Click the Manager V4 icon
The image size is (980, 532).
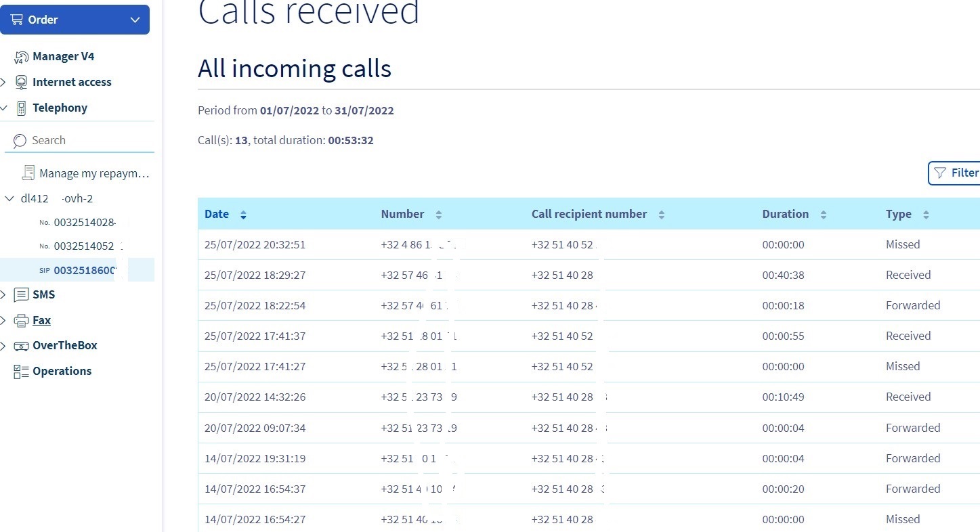[x=22, y=57]
